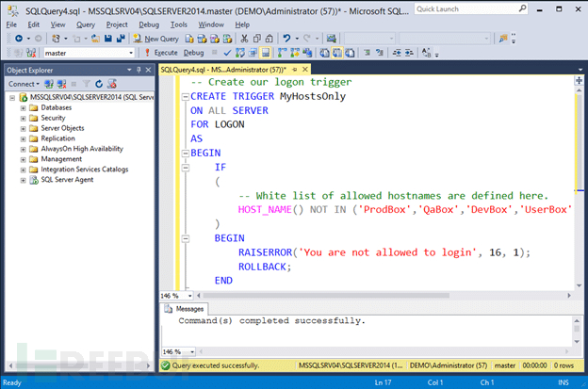The width and height of the screenshot is (588, 389).
Task: Click the editor horizontal scrollbar thumb
Action: click(x=326, y=296)
